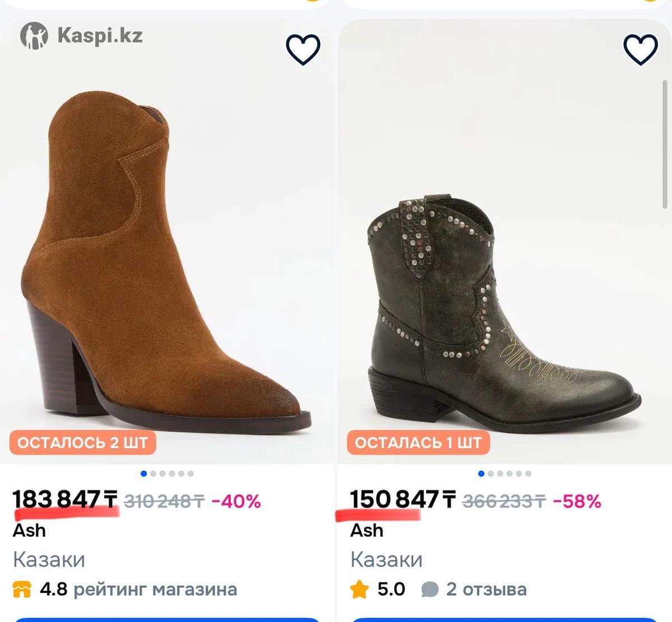Add the black studded boot to favorites
The image size is (672, 622).
pos(641,49)
